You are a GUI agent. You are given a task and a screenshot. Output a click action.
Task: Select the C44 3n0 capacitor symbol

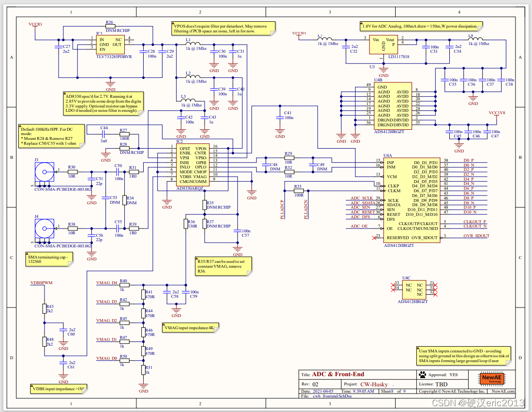point(104,134)
